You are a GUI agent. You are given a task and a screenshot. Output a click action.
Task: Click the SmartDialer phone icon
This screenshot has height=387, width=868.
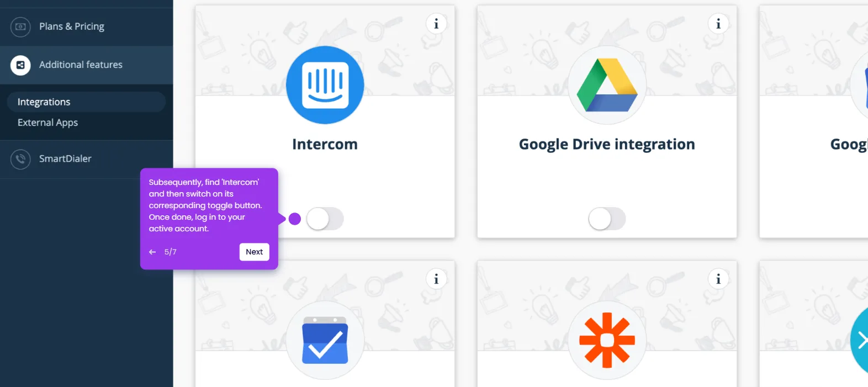coord(20,159)
